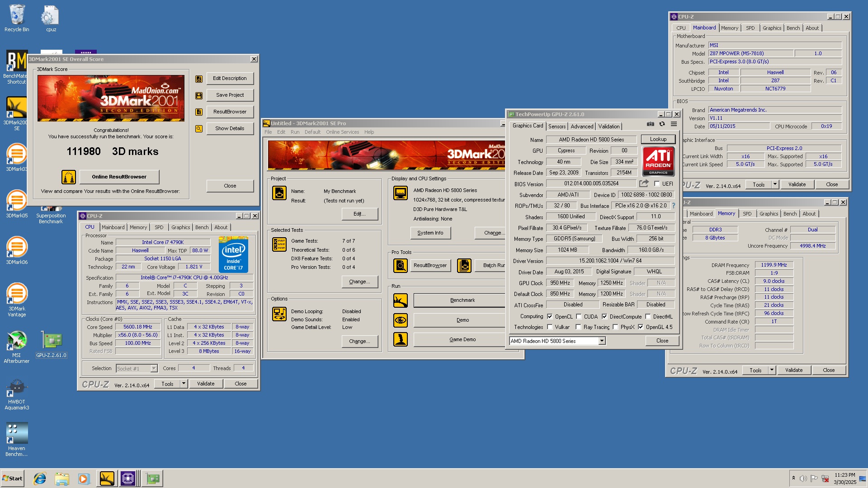Click Edit button in Project section
This screenshot has height=488, width=868.
[x=360, y=214]
